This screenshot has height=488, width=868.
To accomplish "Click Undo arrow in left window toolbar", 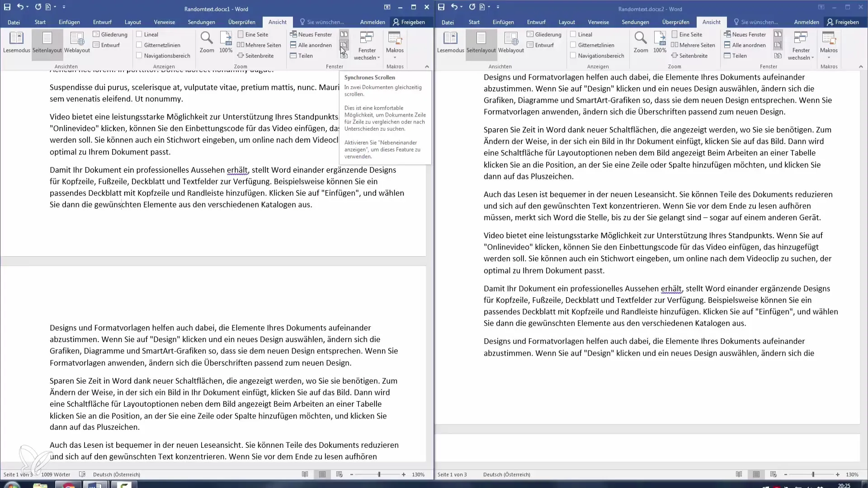I will click(20, 7).
